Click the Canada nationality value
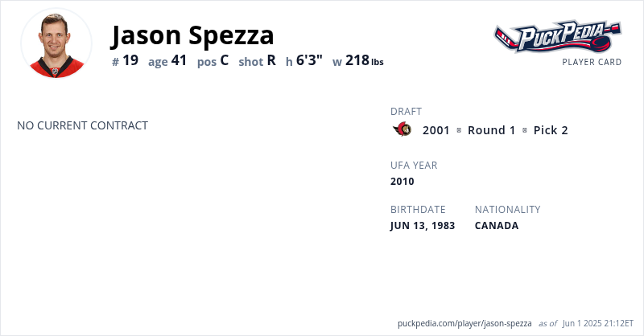 497,226
